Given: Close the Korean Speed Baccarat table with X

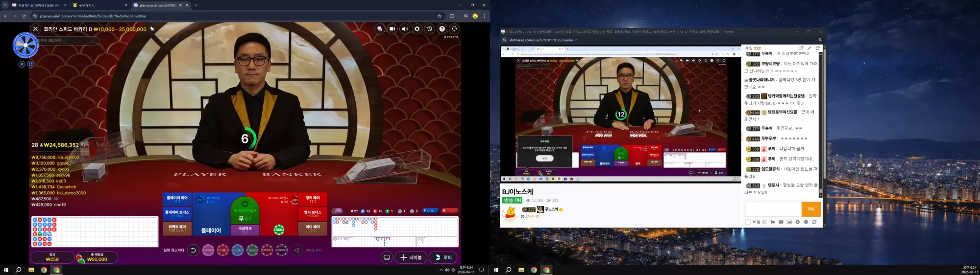Looking at the screenshot, I should [35, 29].
